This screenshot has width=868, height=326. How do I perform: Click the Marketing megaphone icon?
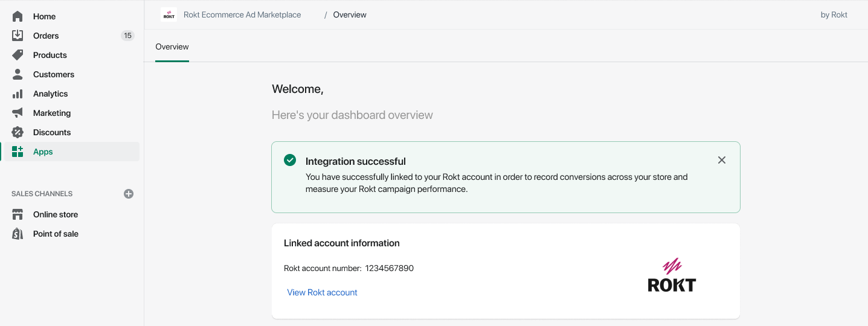click(18, 113)
